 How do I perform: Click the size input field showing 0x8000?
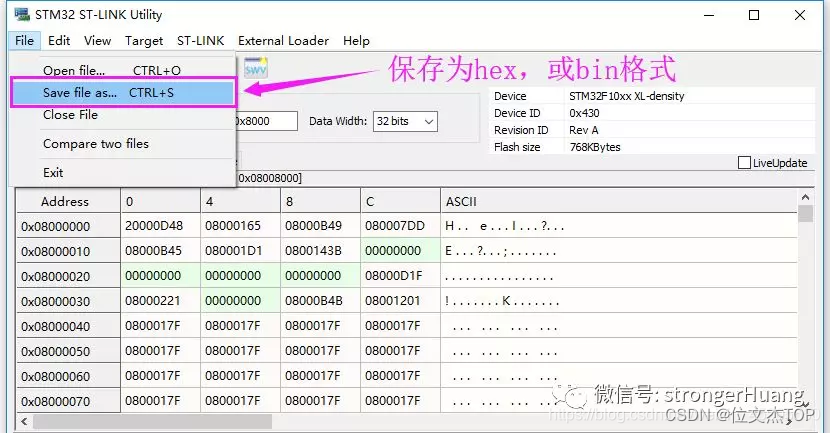coord(266,121)
